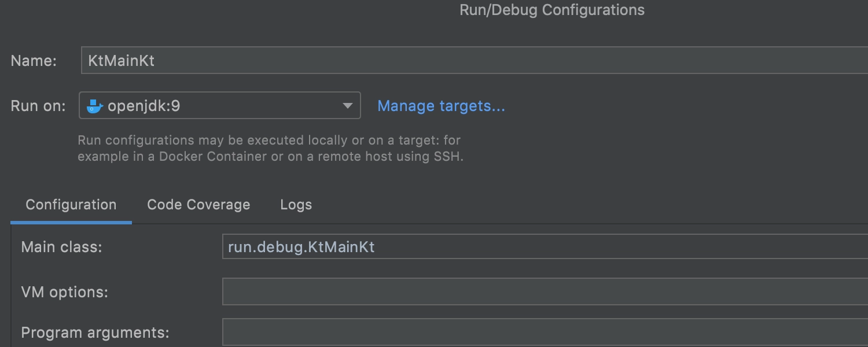Image resolution: width=868 pixels, height=347 pixels.
Task: Click the Manage targets link
Action: pyautogui.click(x=441, y=106)
